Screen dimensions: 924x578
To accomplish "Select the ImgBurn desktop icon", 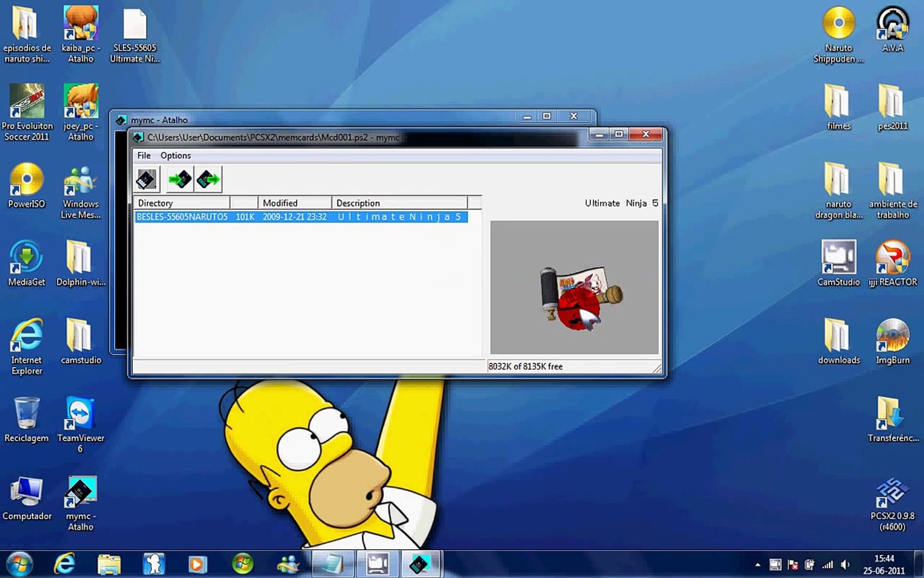I will click(892, 341).
